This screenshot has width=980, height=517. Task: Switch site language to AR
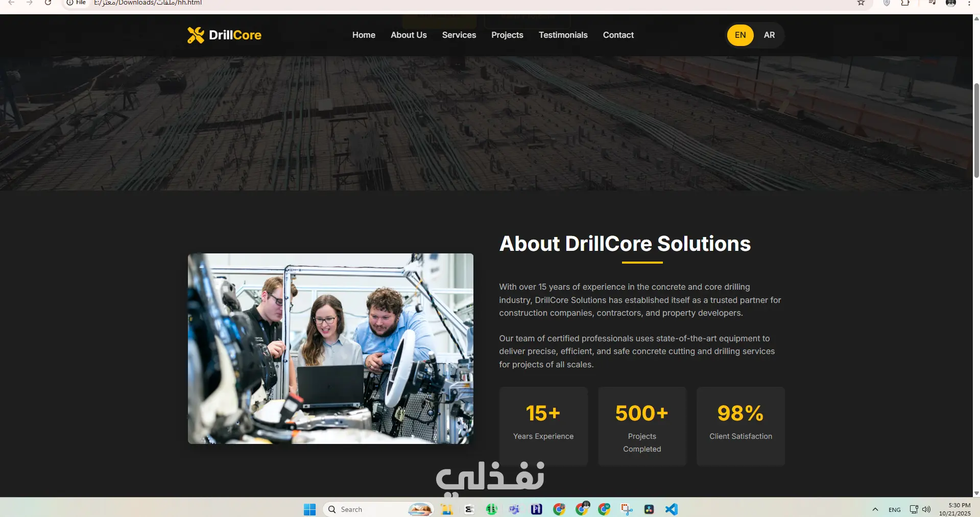point(770,35)
